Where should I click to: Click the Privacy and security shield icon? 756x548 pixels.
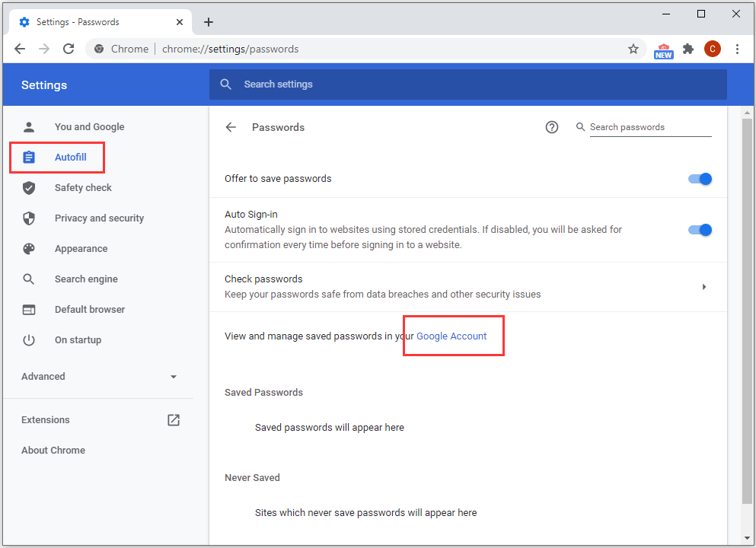click(x=29, y=218)
